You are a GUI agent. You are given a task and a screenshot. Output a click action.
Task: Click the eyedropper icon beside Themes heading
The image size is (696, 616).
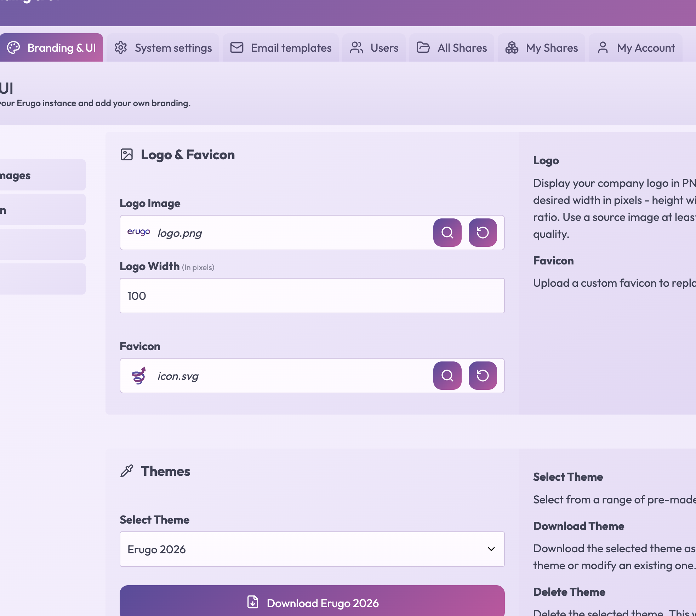pyautogui.click(x=127, y=470)
